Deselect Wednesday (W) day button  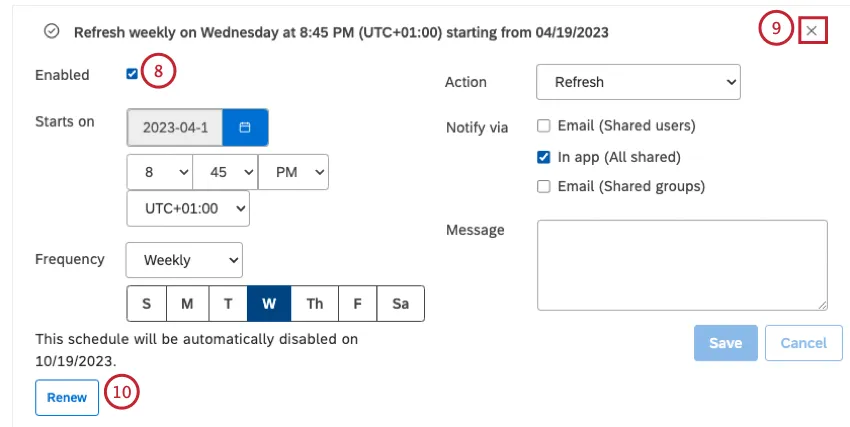click(269, 303)
